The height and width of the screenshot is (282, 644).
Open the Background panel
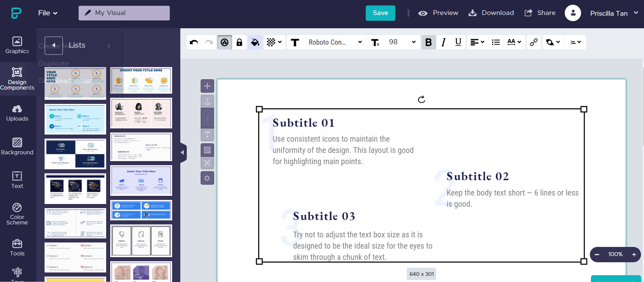(x=17, y=147)
